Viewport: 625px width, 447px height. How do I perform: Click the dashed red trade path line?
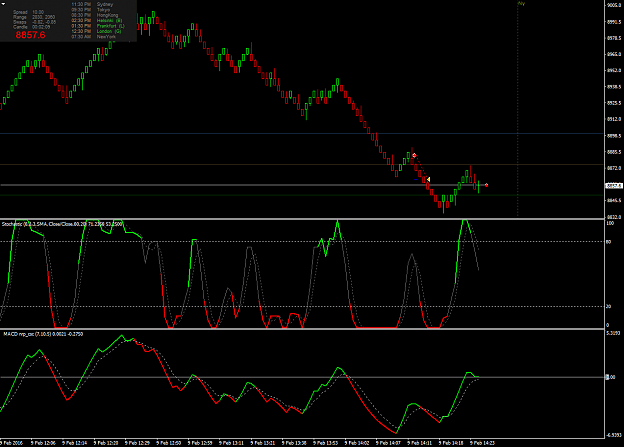coord(422,167)
